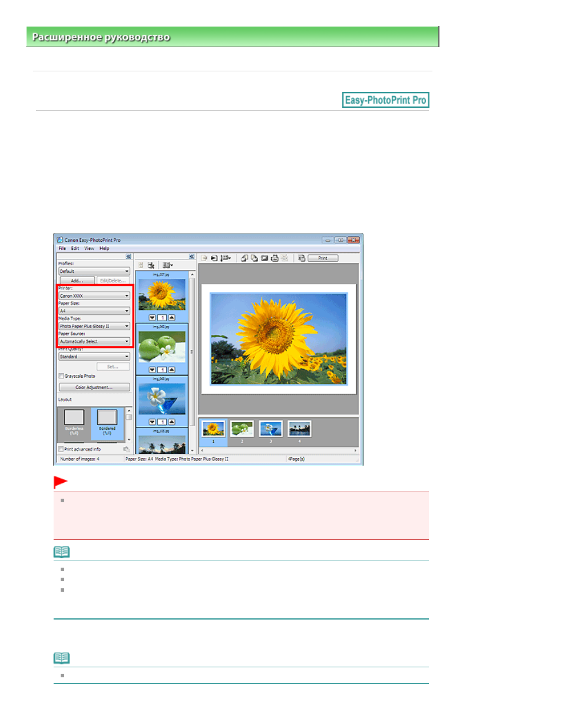Open the thumbnail sort dropdown icon
562x728 pixels.
[x=167, y=265]
